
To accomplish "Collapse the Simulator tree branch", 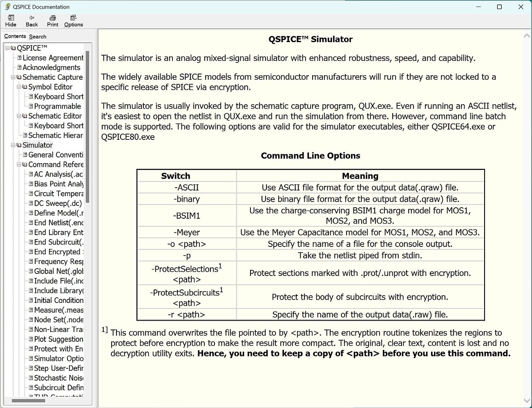I will click(13, 145).
